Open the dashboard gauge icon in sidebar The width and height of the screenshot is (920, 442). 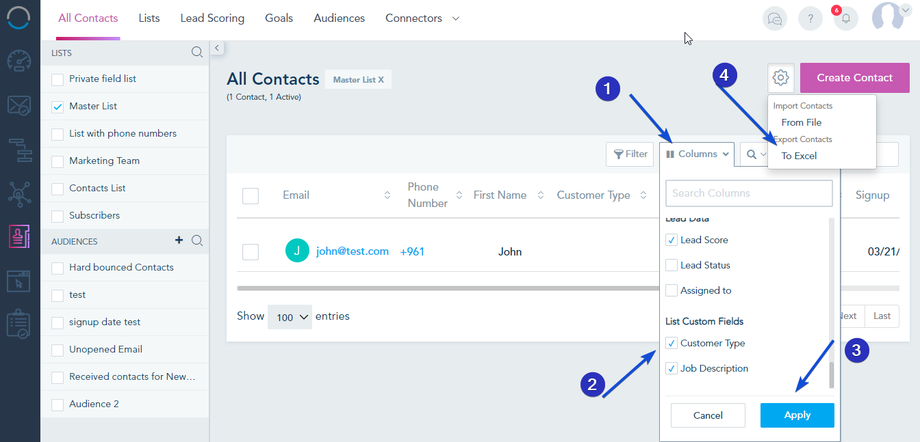pos(20,59)
